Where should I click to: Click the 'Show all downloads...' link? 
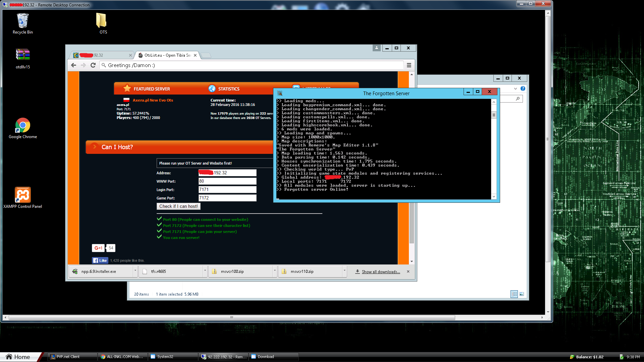pos(381,272)
